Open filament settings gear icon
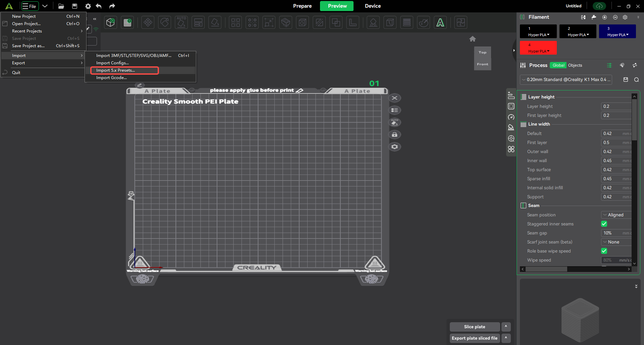The width and height of the screenshot is (644, 345). click(x=625, y=17)
